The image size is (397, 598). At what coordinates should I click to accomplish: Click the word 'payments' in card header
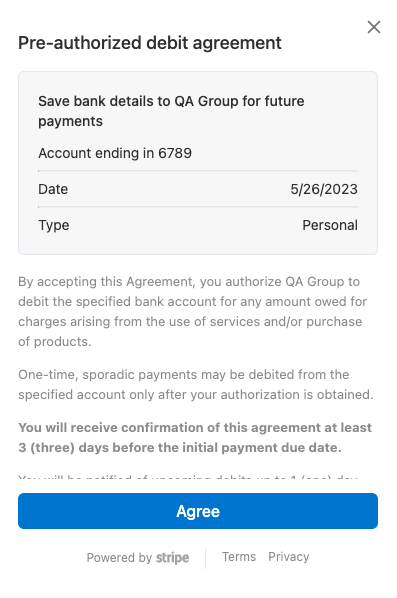70,122
